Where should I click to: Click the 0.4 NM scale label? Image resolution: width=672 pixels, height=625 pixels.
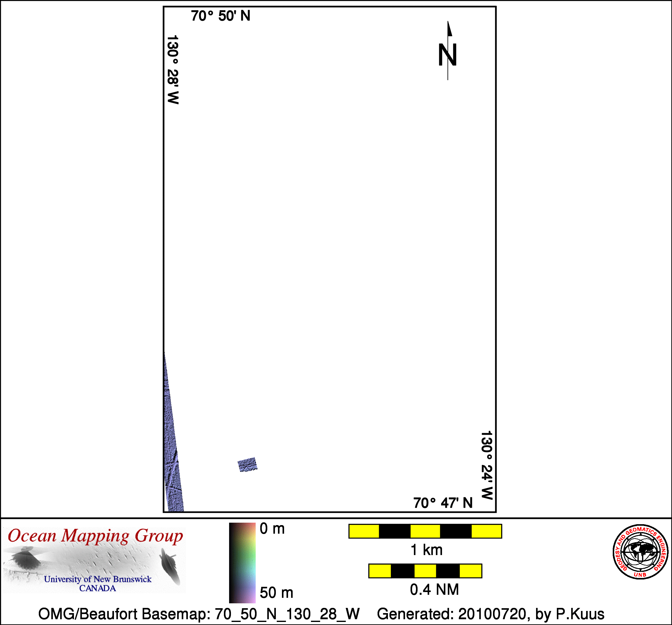click(434, 590)
